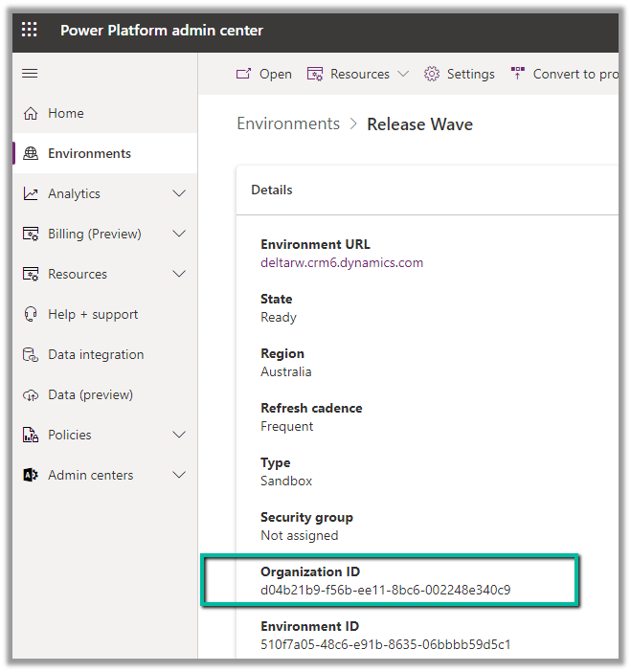Open the app launcher waffle icon

(30, 30)
